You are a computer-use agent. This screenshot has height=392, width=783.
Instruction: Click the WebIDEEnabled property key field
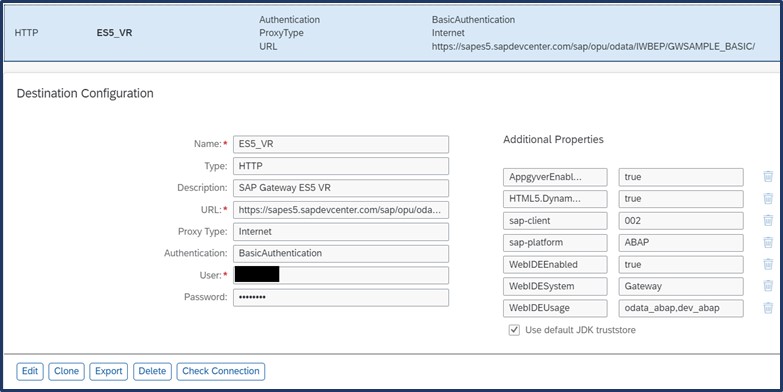555,265
